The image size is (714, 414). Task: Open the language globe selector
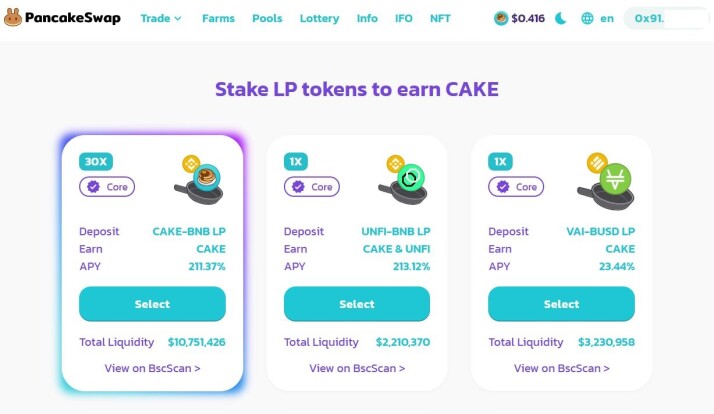pyautogui.click(x=587, y=18)
